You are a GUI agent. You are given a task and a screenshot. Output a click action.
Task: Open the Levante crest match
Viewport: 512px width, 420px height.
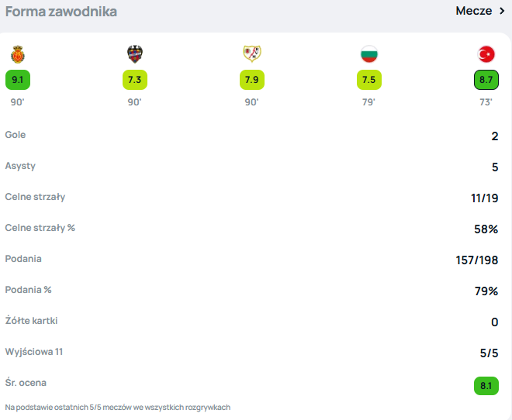(x=135, y=54)
